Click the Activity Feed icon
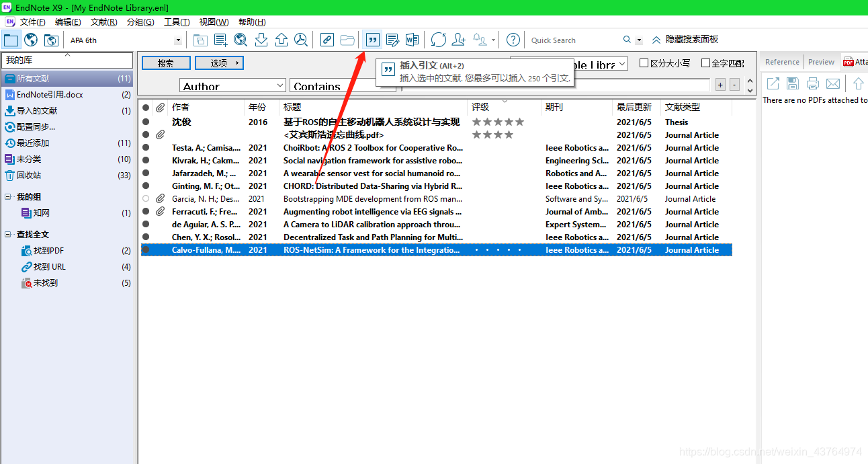Screen dimensions: 868x464 point(480,40)
